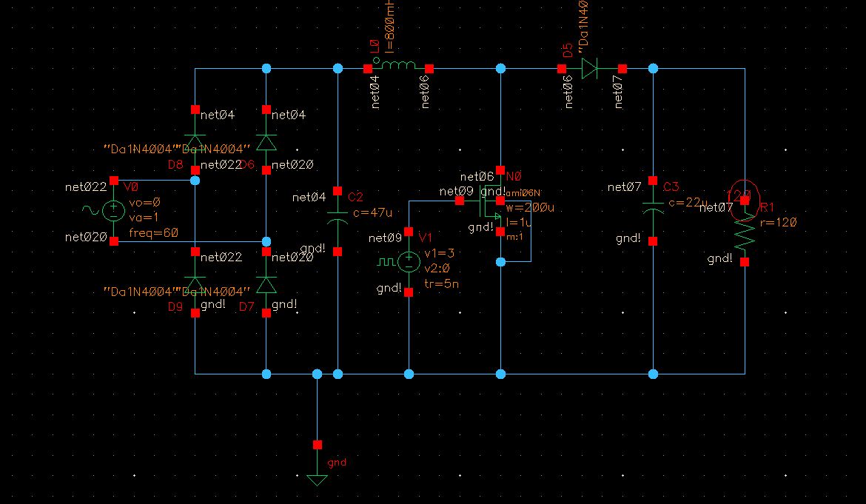Click the 'tr=5n' parameter text
Image resolution: width=866 pixels, height=504 pixels.
click(x=441, y=283)
